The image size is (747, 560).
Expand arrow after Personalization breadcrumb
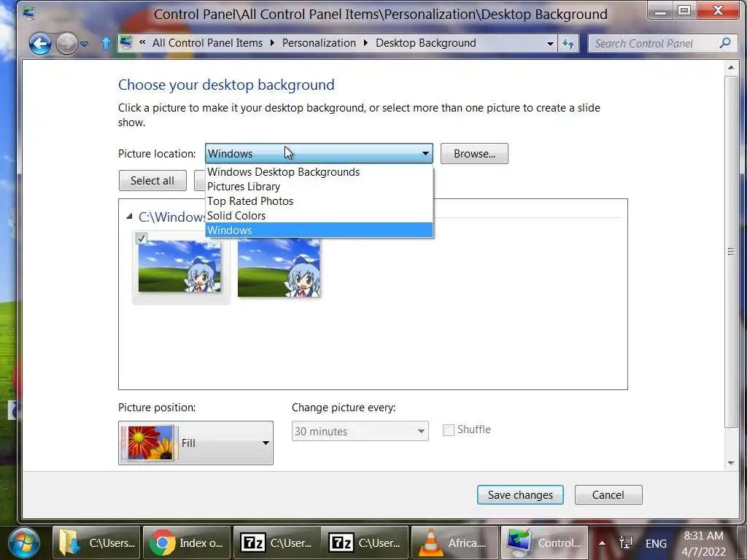[x=365, y=43]
